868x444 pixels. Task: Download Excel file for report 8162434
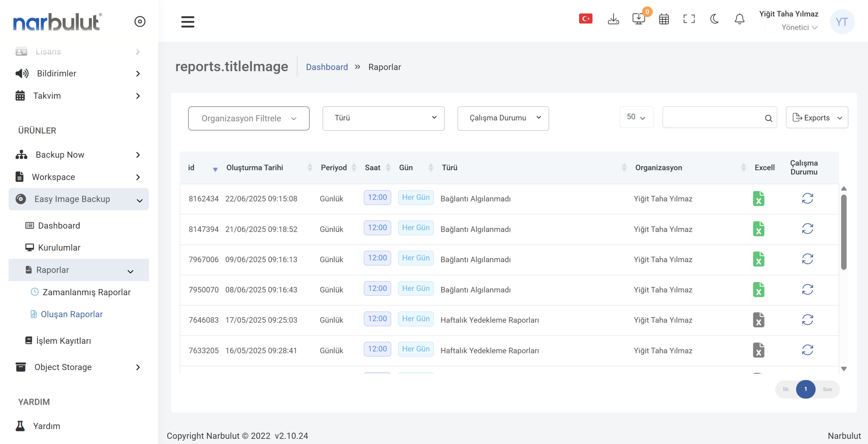(x=758, y=198)
